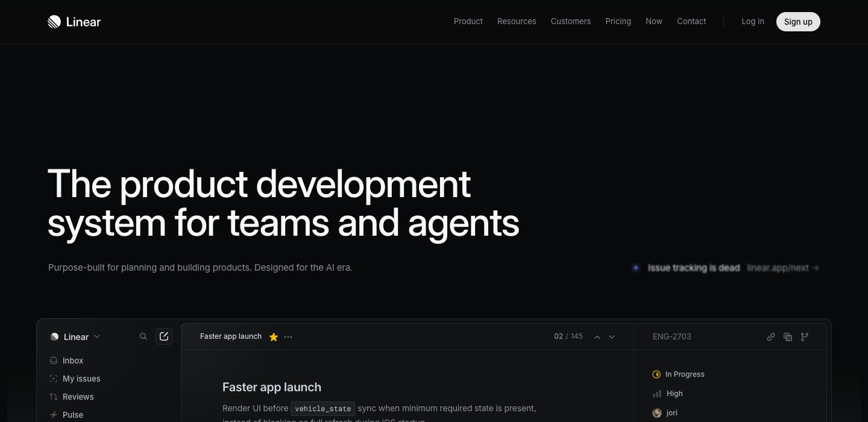The image size is (868, 422).
Task: Click the copy issue ID icon
Action: 788,337
